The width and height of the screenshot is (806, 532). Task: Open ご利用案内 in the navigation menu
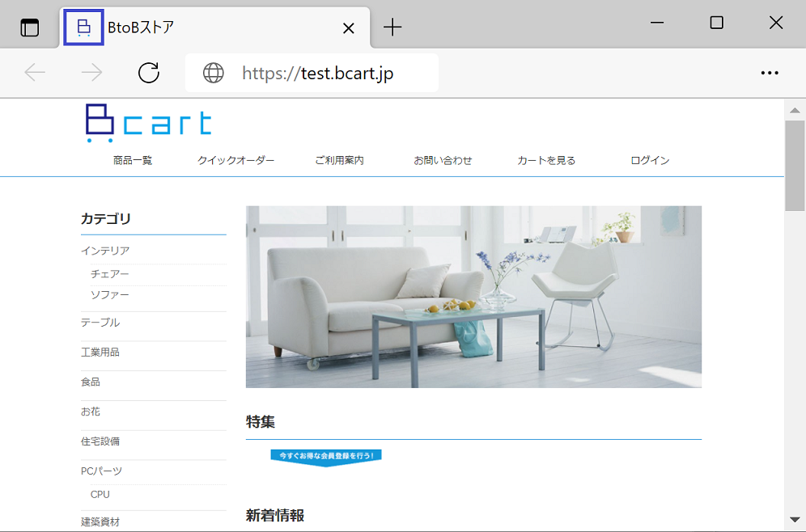(339, 161)
